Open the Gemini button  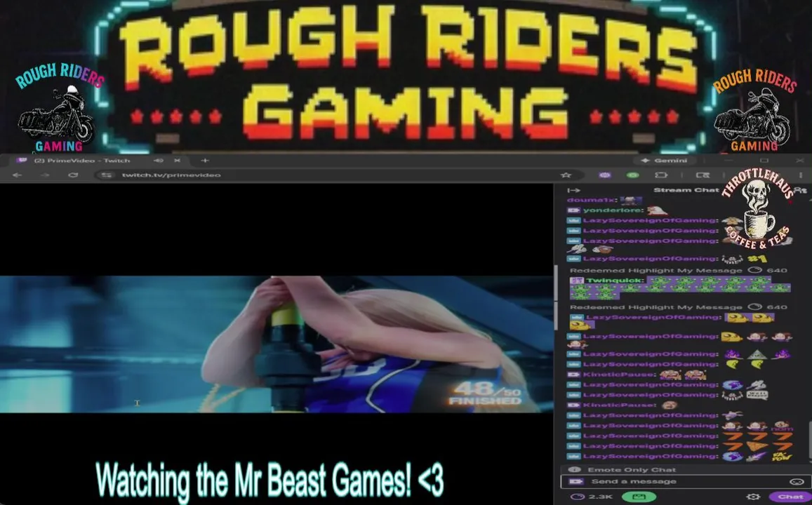(663, 161)
